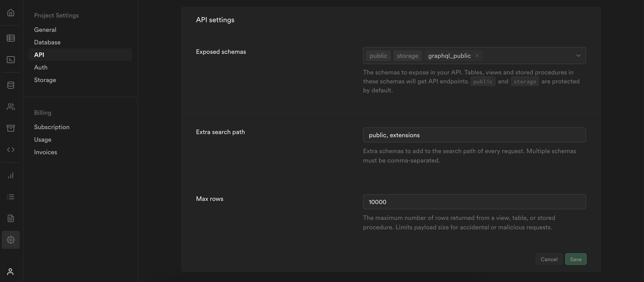Open the Home dashboard icon
The height and width of the screenshot is (282, 644).
[x=11, y=13]
